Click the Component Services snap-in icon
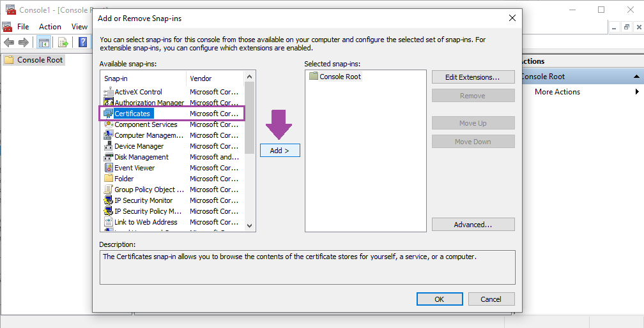This screenshot has height=328, width=644. coord(109,124)
